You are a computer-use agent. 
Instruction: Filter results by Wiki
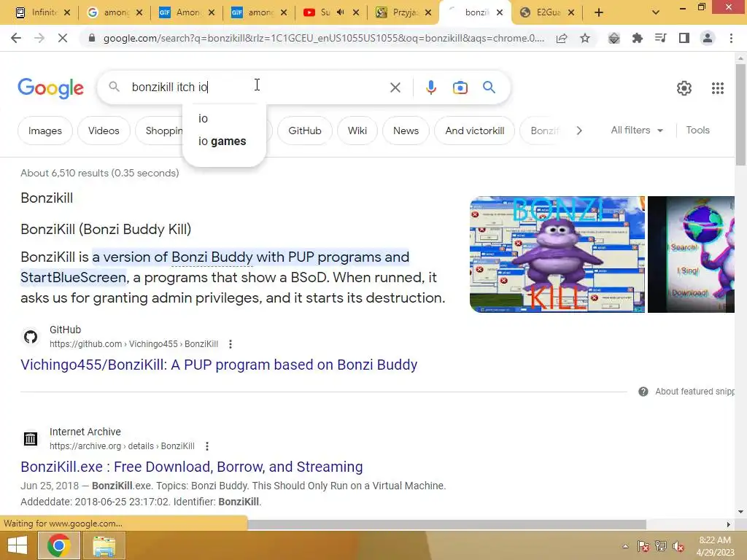coord(357,131)
